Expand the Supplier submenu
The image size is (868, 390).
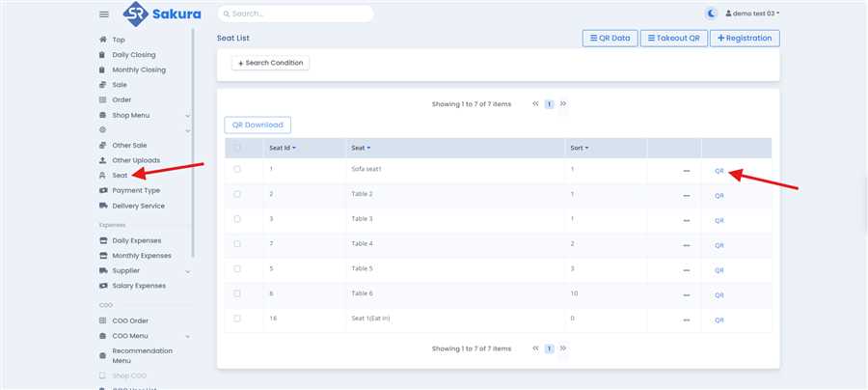point(187,271)
